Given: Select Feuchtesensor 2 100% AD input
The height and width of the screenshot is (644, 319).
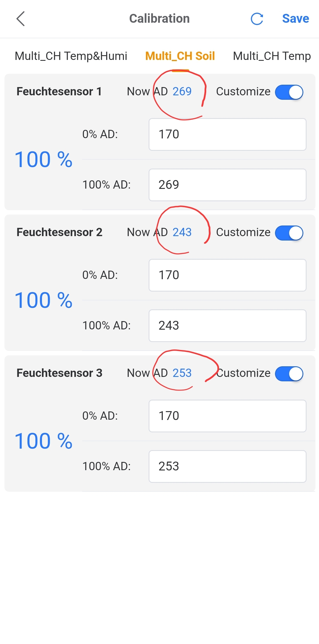Looking at the screenshot, I should tap(227, 326).
